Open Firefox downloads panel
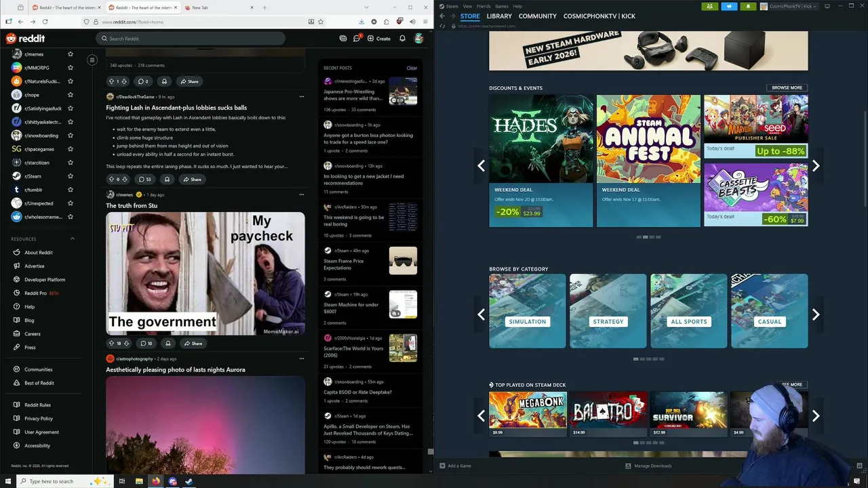The width and height of the screenshot is (868, 488). [x=361, y=22]
